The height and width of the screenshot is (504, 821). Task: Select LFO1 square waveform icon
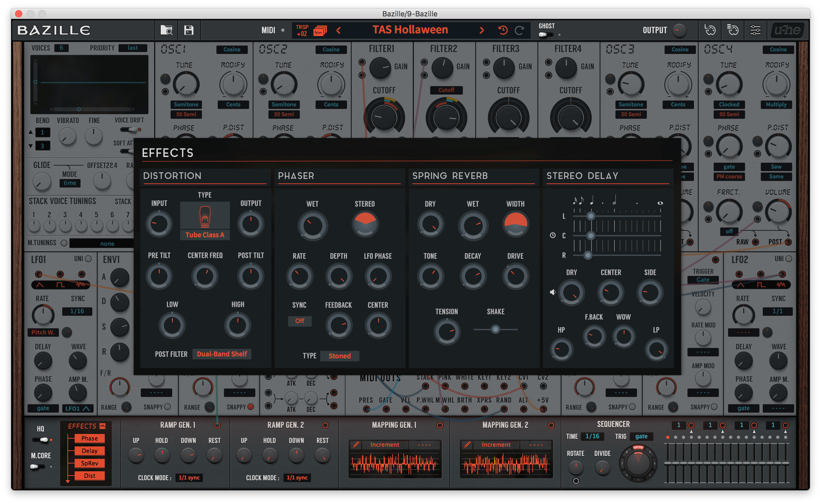click(x=60, y=285)
